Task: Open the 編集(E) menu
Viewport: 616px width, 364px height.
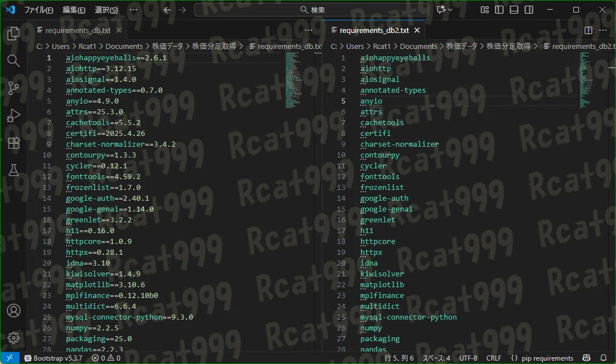Action: [x=74, y=10]
